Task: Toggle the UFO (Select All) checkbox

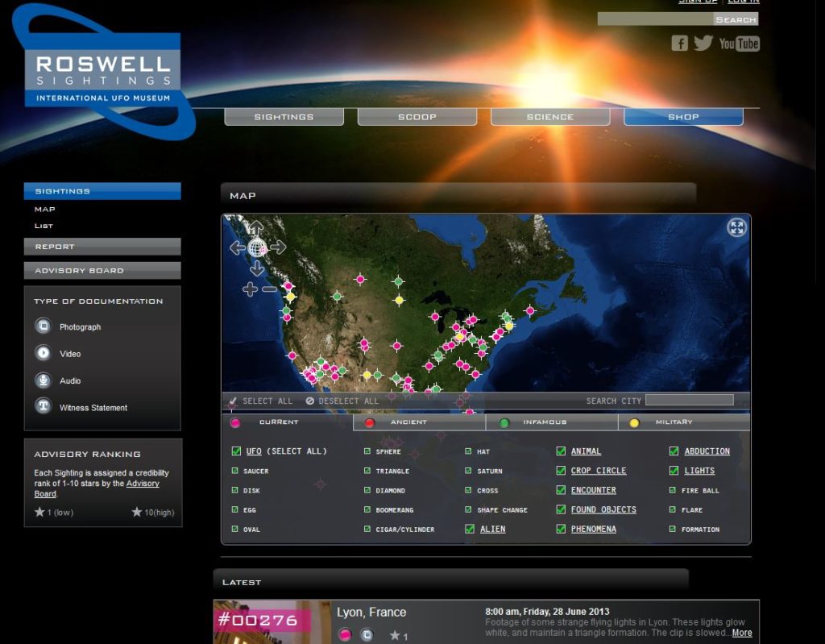Action: (236, 451)
